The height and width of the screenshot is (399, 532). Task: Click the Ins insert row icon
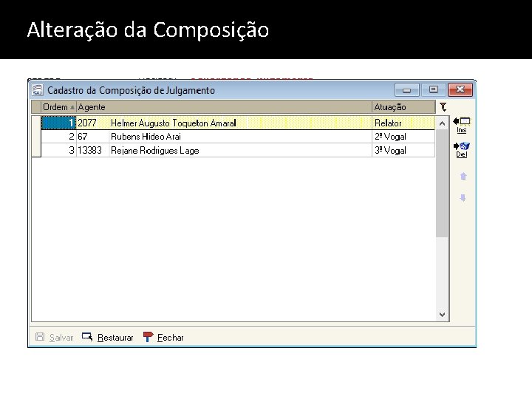(x=461, y=125)
